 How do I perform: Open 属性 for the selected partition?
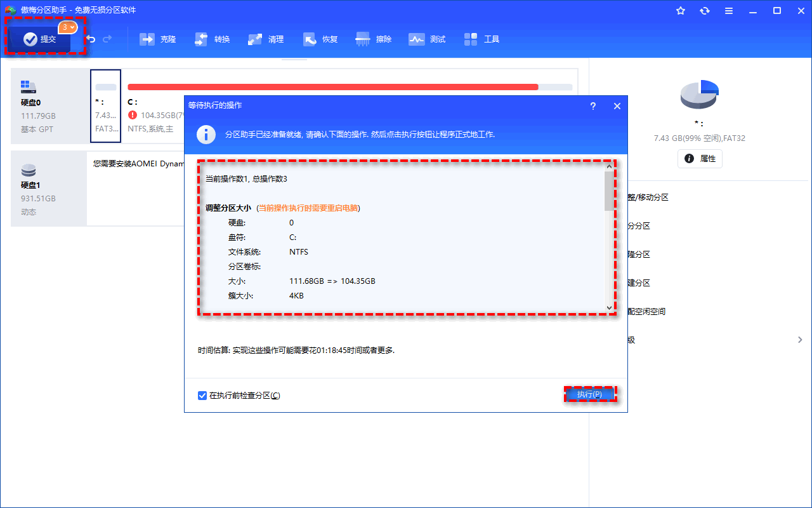pos(700,159)
